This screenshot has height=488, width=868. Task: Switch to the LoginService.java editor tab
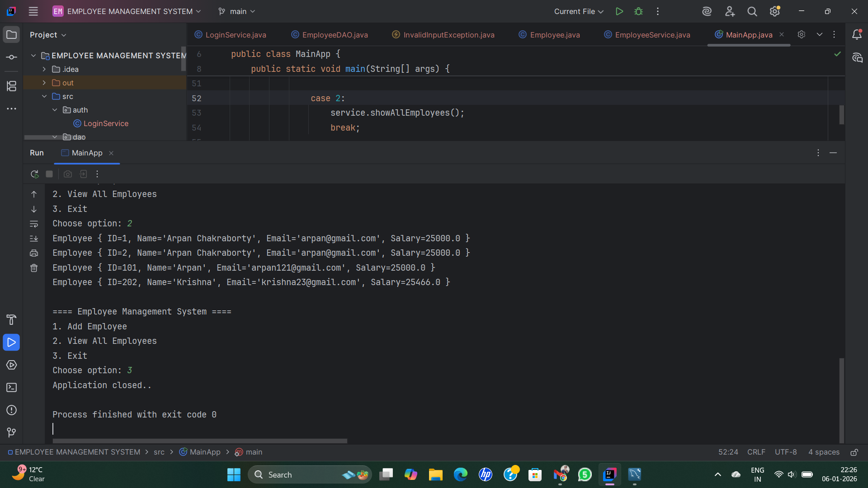click(x=235, y=35)
